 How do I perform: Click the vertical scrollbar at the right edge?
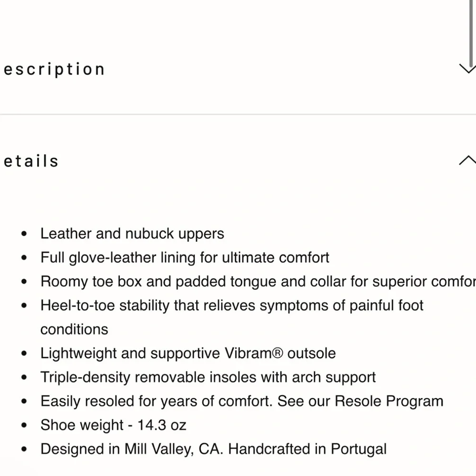[471, 33]
